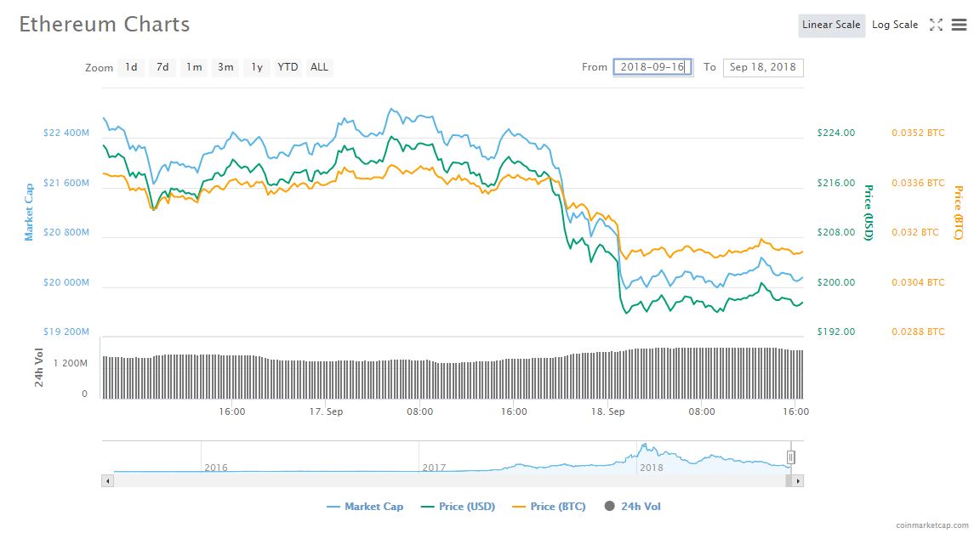The image size is (980, 539).
Task: Zoom chart to 1y
Action: pos(257,67)
